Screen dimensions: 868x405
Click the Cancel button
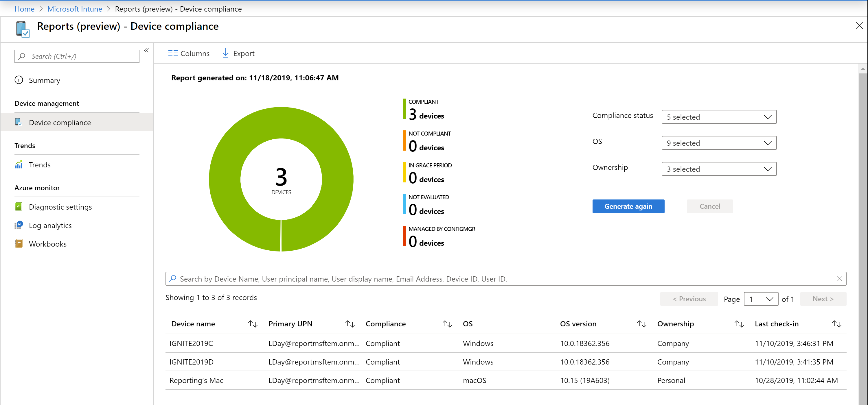[x=709, y=206]
